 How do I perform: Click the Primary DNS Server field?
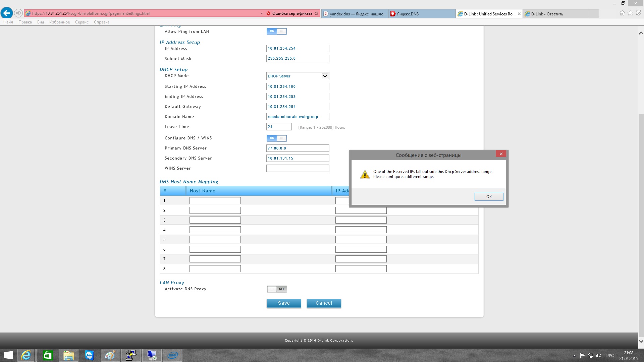(x=298, y=148)
